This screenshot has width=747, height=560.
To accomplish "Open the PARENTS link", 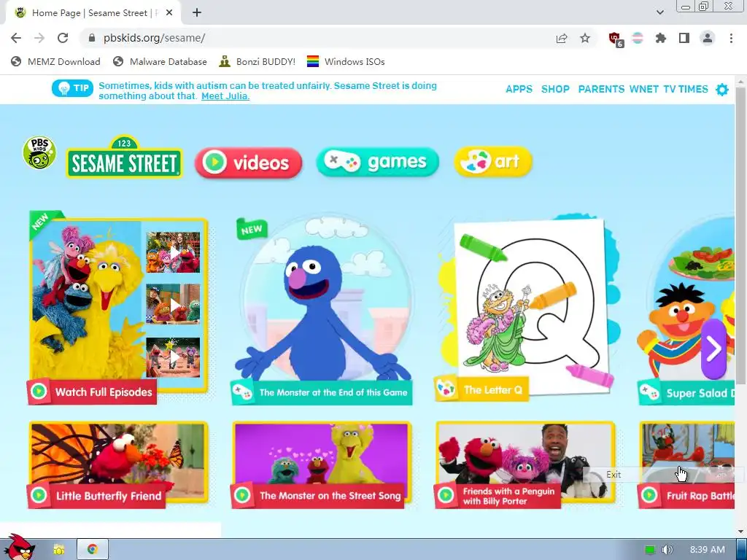I will pos(601,90).
